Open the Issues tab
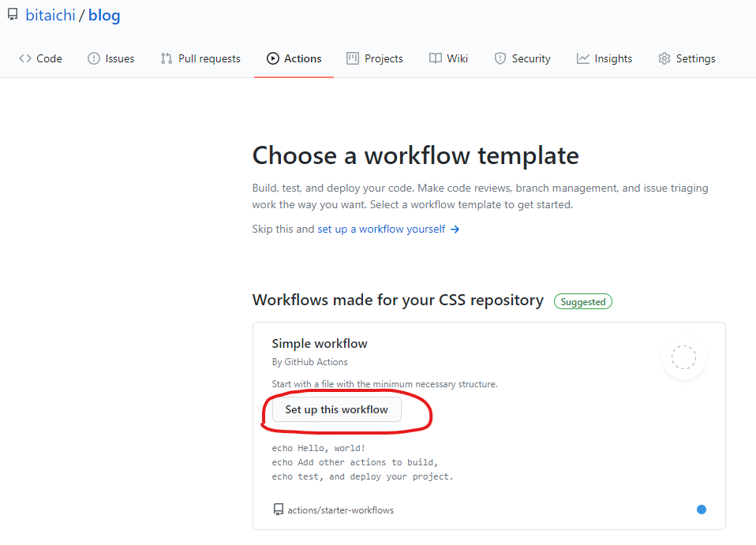 119,58
